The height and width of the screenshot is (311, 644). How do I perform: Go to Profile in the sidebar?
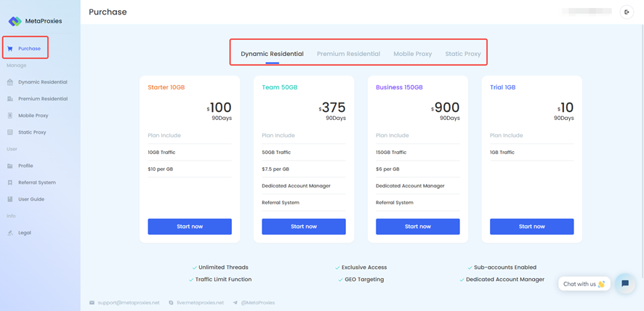(x=25, y=166)
